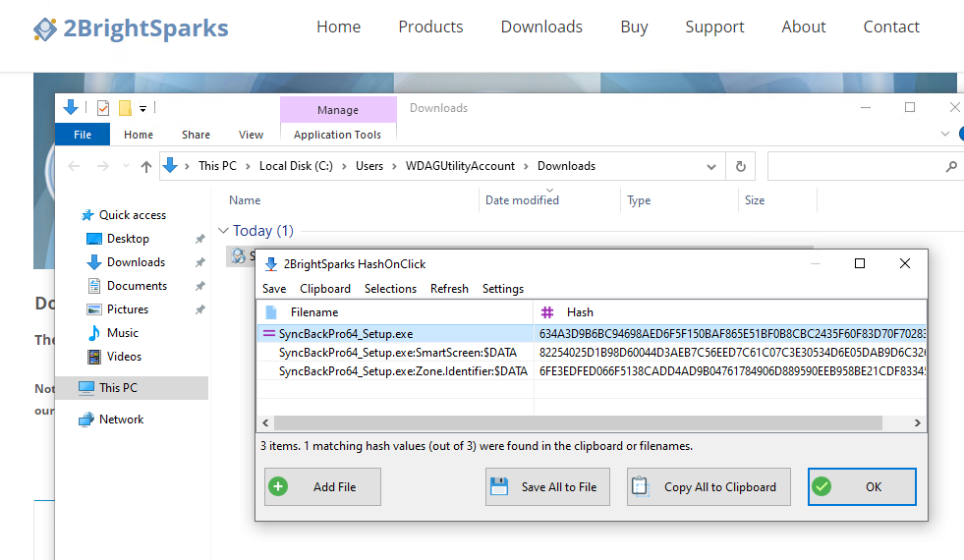Switch to the Share ribbon tab
The image size is (964, 560).
tap(196, 135)
